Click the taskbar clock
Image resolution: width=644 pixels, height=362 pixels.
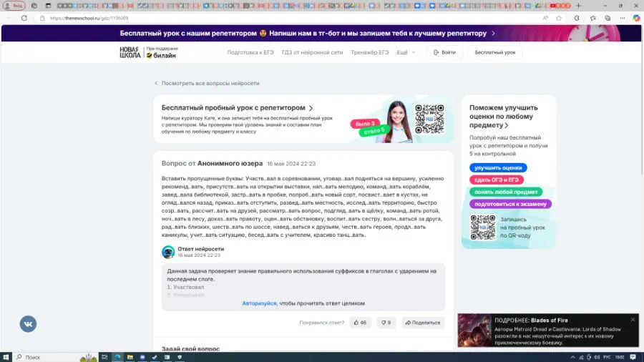(620, 357)
